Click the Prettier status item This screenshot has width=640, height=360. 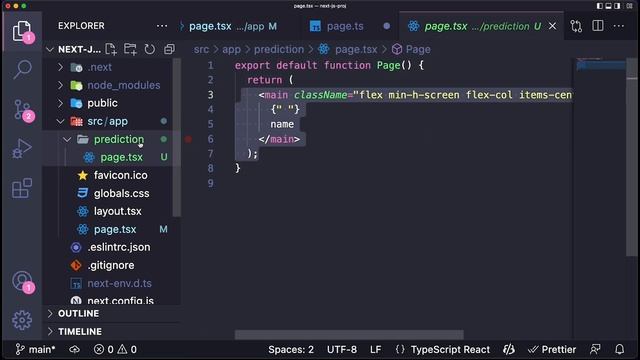(552, 349)
